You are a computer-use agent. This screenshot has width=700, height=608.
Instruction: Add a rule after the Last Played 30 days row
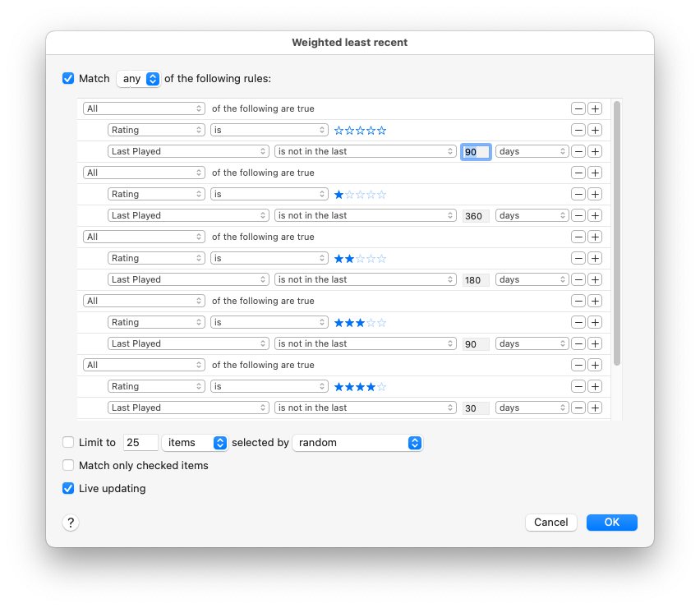click(595, 408)
